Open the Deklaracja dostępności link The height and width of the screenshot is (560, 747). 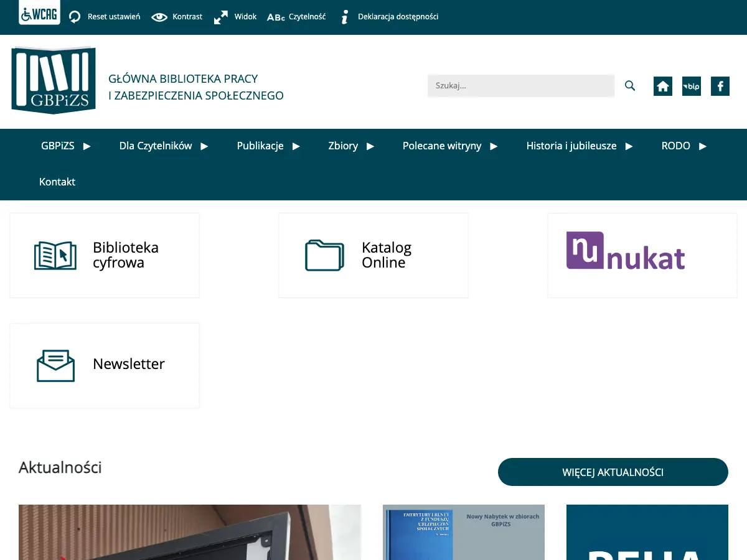pos(398,17)
